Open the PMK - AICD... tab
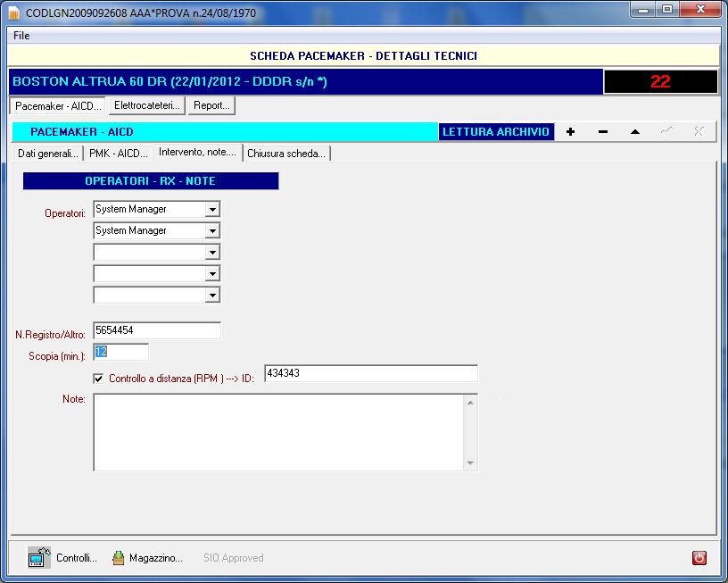Image resolution: width=728 pixels, height=583 pixels. tap(118, 154)
